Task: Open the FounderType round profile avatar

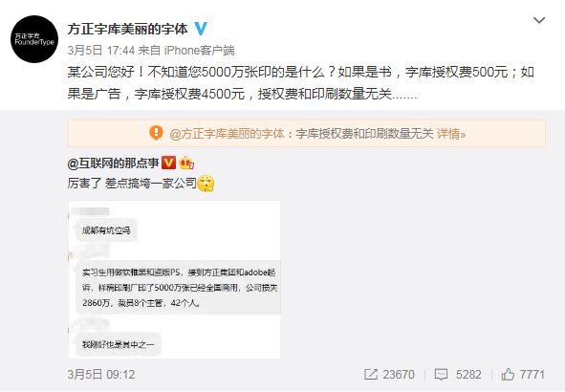Action: (34, 39)
